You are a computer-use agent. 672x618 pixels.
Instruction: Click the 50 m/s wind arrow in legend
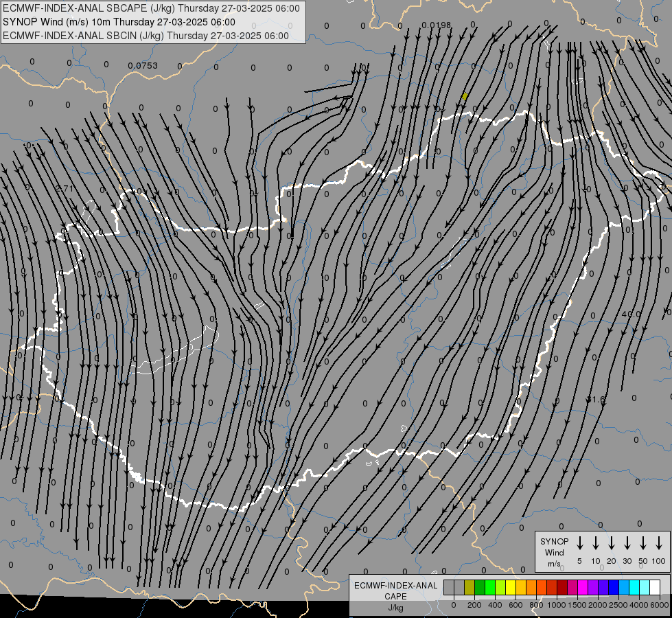pyautogui.click(x=643, y=543)
